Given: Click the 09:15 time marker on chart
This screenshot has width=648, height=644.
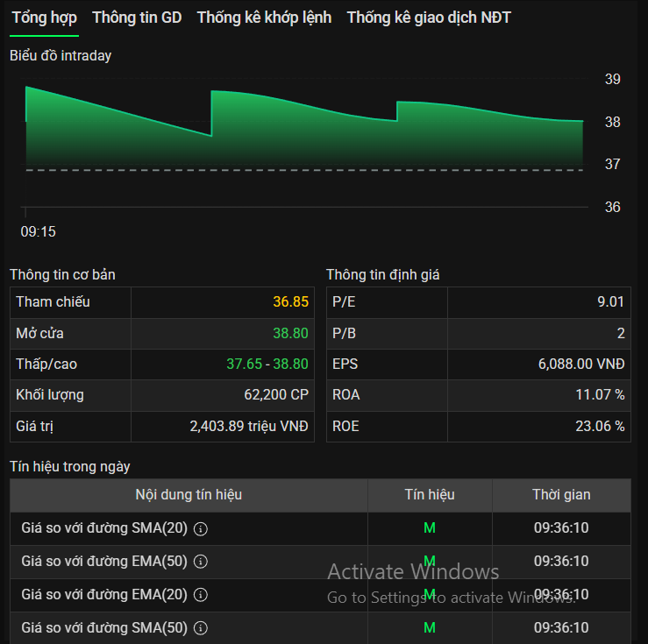Looking at the screenshot, I should click(38, 231).
